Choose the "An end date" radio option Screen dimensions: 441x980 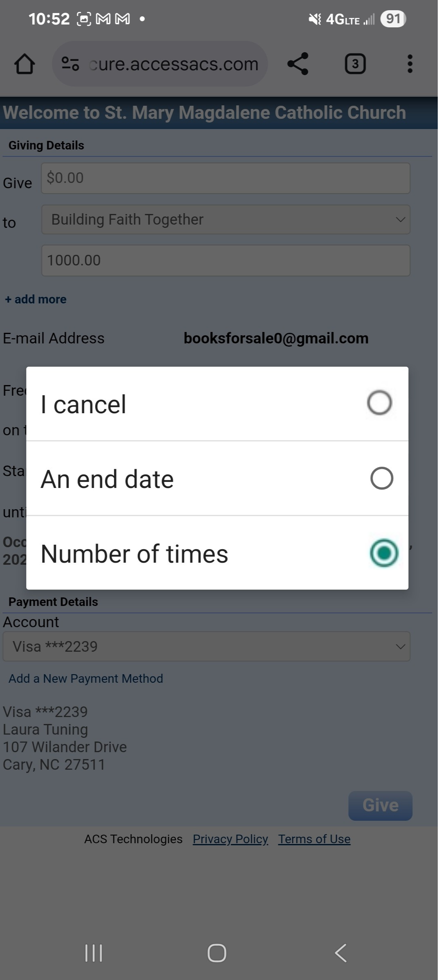coord(381,478)
